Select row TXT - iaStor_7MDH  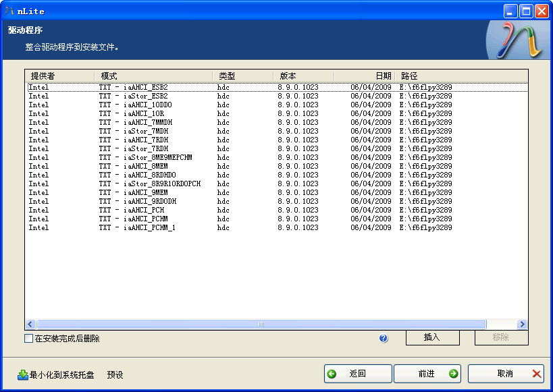pyautogui.click(x=278, y=131)
